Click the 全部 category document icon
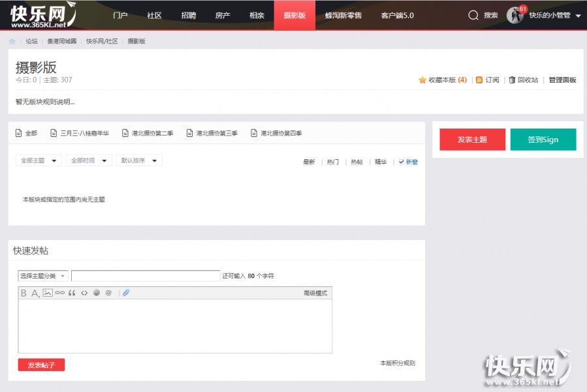 pos(18,133)
